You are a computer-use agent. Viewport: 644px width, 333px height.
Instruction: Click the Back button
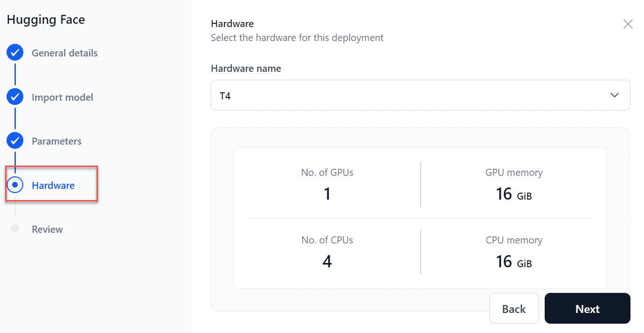(x=514, y=308)
